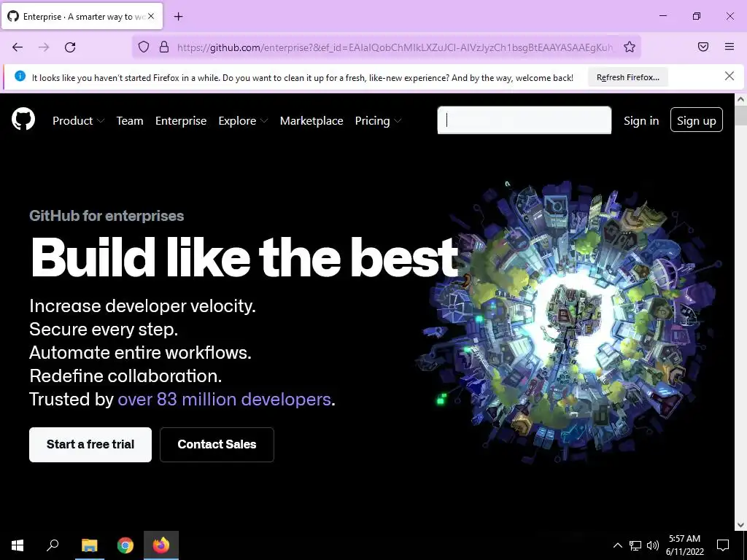Open the Firefox hamburger menu
747x560 pixels.
click(729, 47)
